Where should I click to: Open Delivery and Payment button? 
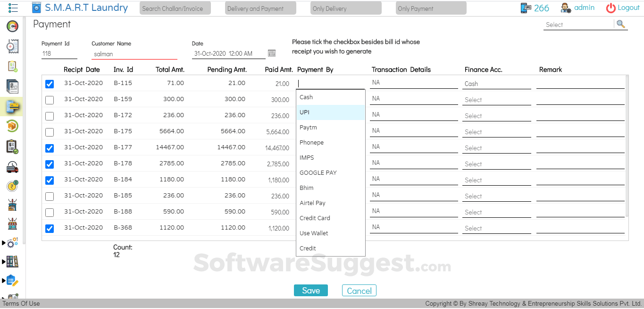260,8
